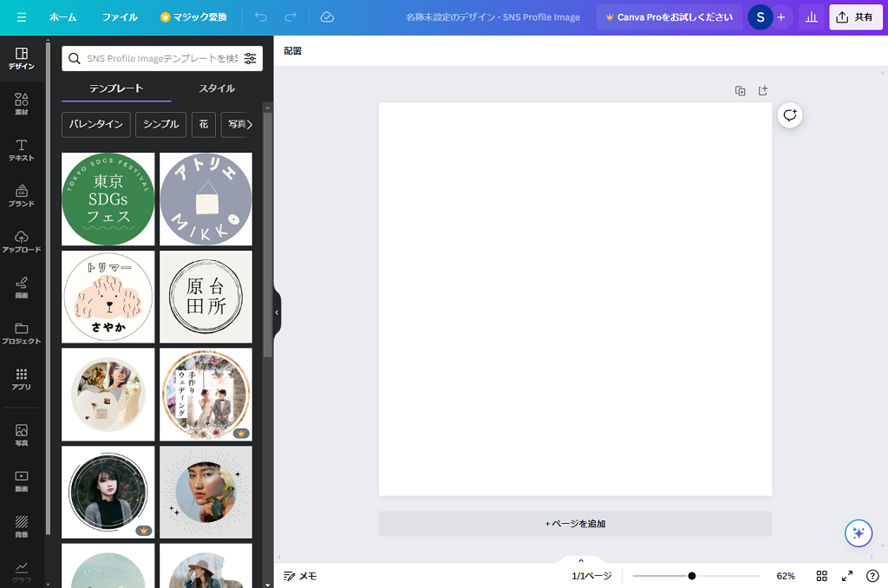Open the search filter options icon
The width and height of the screenshot is (888, 588).
[x=250, y=58]
